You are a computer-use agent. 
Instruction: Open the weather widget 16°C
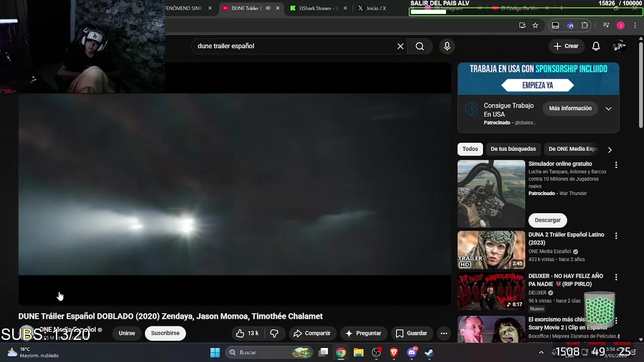click(33, 352)
